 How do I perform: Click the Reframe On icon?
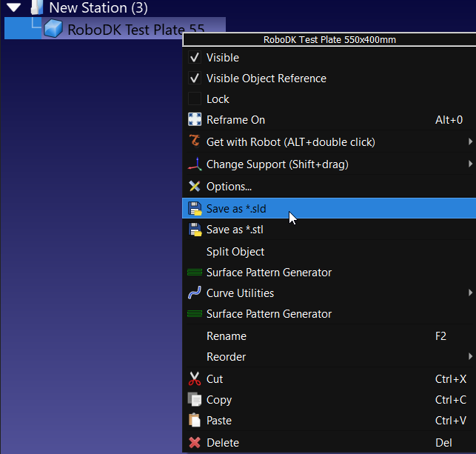click(195, 120)
